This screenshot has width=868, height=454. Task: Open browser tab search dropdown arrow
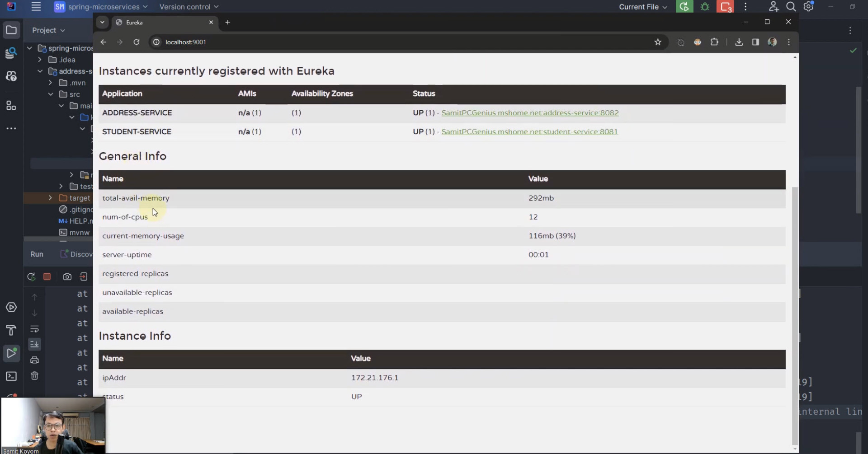(x=102, y=22)
